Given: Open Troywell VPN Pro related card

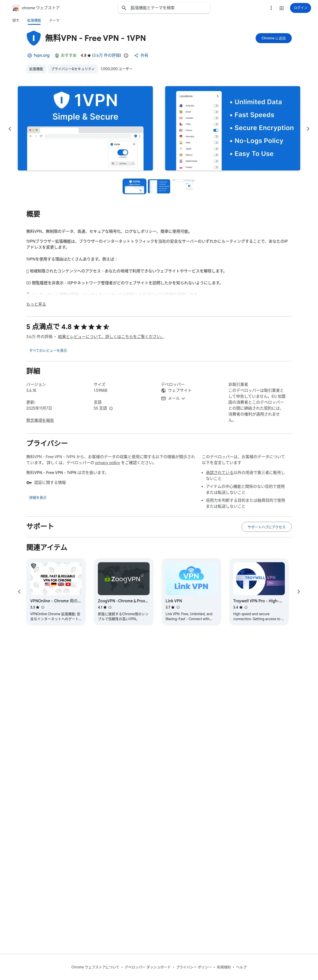Looking at the screenshot, I should [x=259, y=592].
